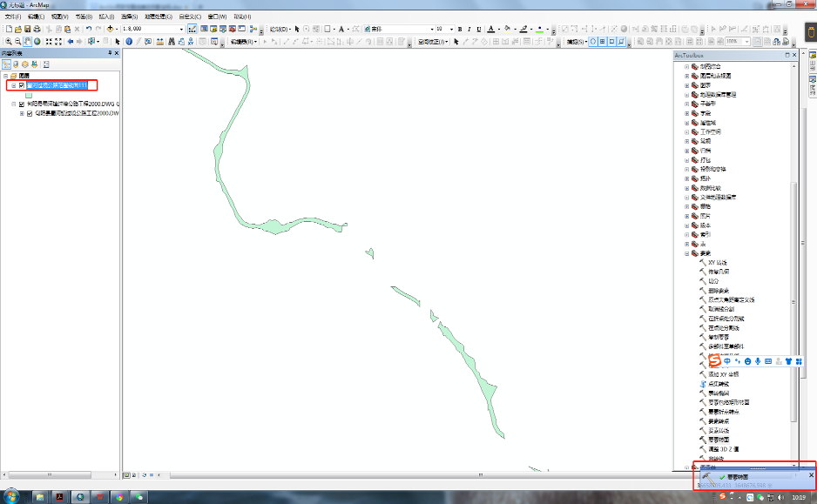Screen dimensions: 817x504
Task: Click the Save document icon
Action: [27, 29]
